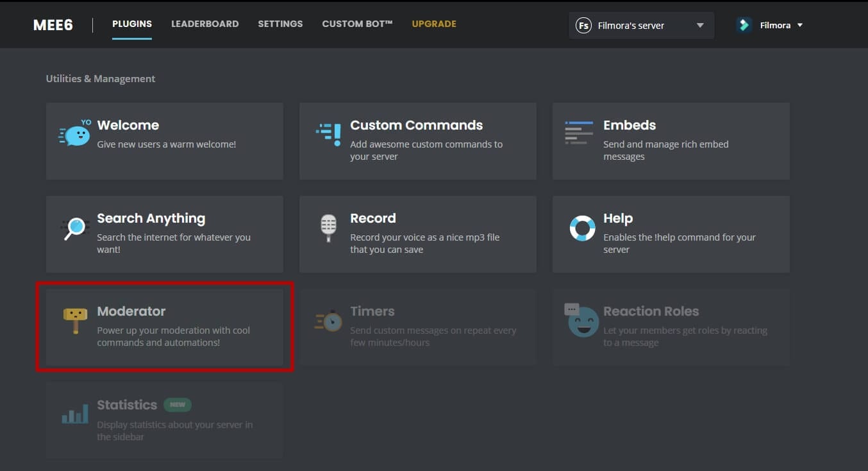
Task: Click the Fs server avatar circle
Action: (583, 26)
